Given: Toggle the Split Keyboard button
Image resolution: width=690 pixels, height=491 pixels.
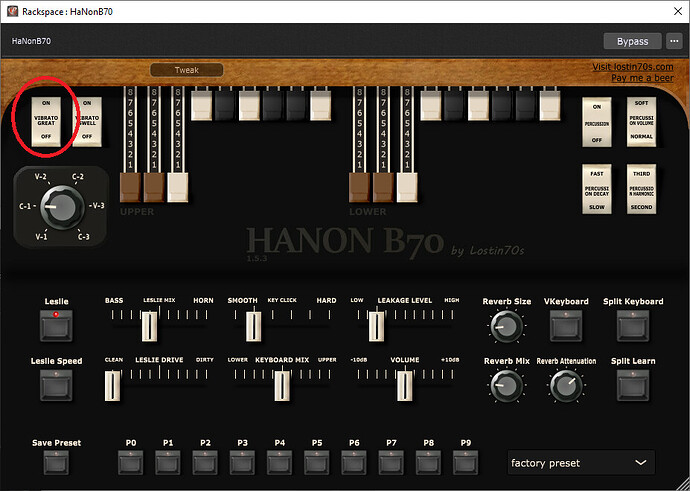Looking at the screenshot, I should (x=633, y=326).
